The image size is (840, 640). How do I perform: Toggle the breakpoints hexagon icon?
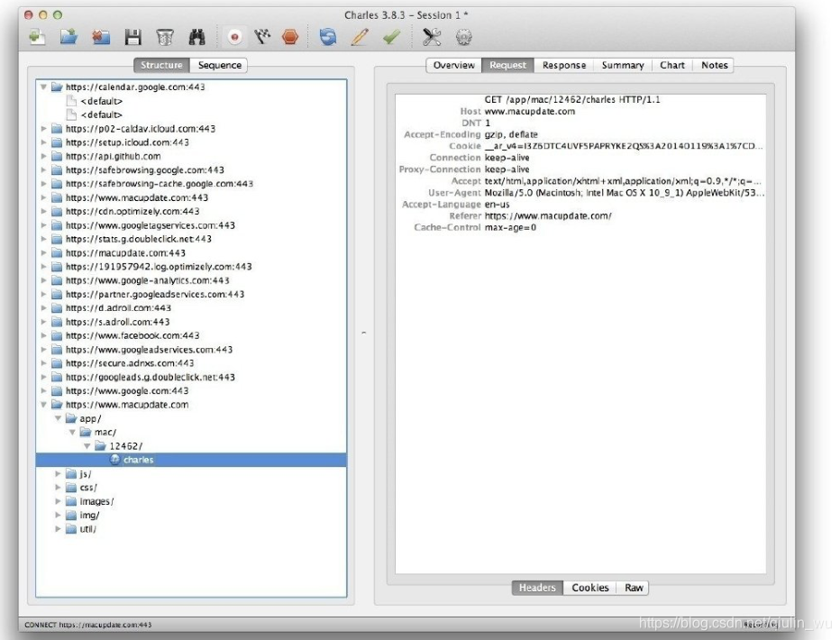tap(290, 37)
